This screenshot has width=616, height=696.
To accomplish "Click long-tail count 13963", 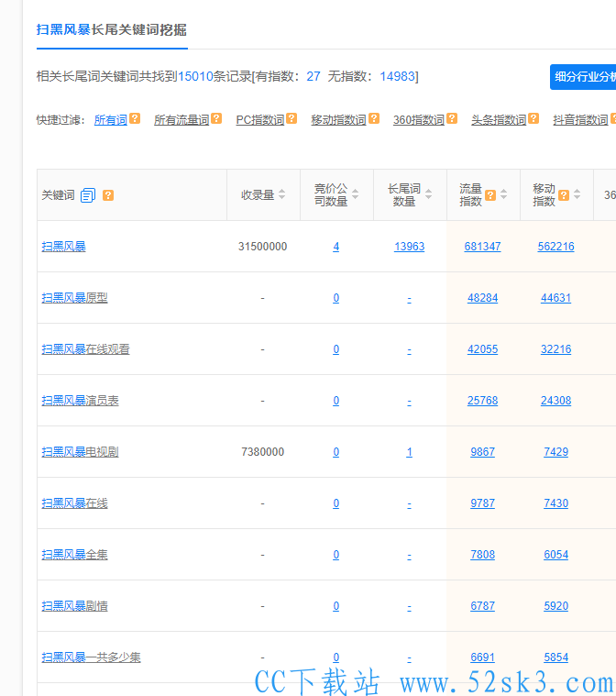I will (409, 247).
